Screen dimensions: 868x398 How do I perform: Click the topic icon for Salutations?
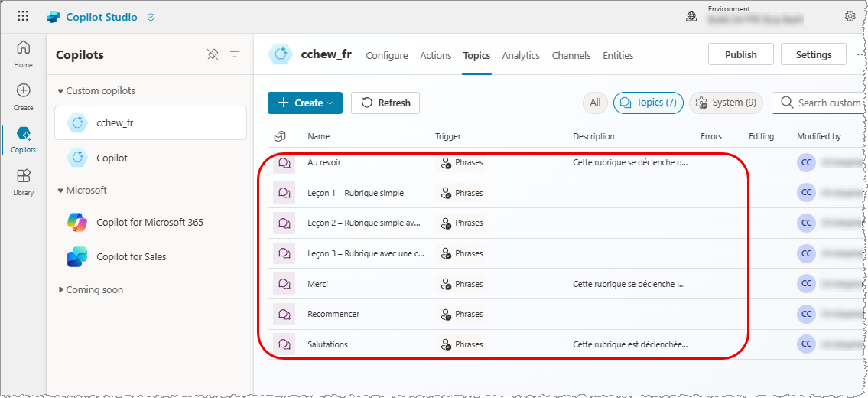tap(284, 344)
